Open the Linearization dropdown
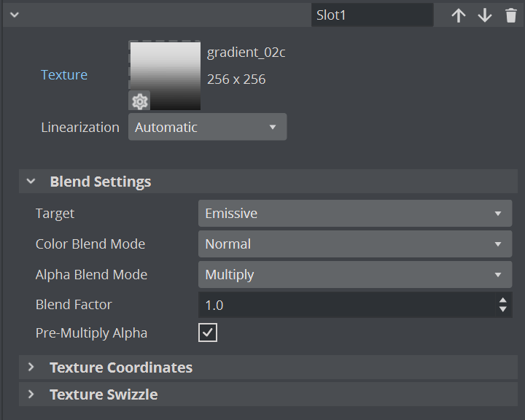This screenshot has height=420, width=525. 208,127
